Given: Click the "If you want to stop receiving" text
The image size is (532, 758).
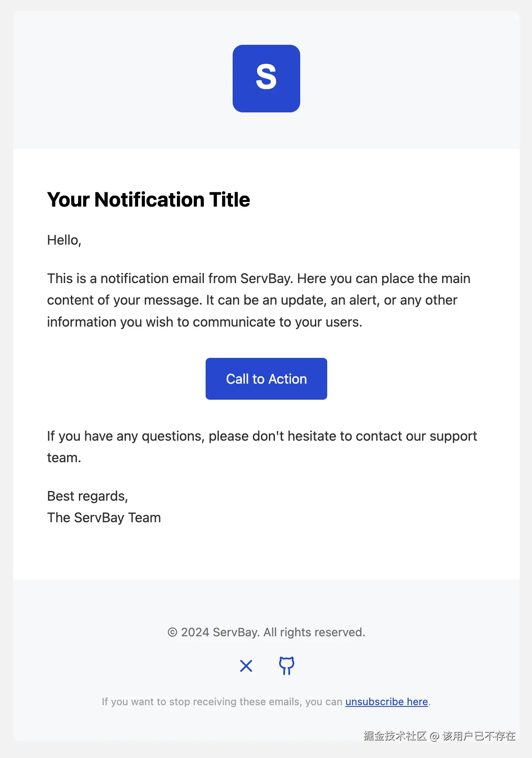Looking at the screenshot, I should (x=222, y=701).
